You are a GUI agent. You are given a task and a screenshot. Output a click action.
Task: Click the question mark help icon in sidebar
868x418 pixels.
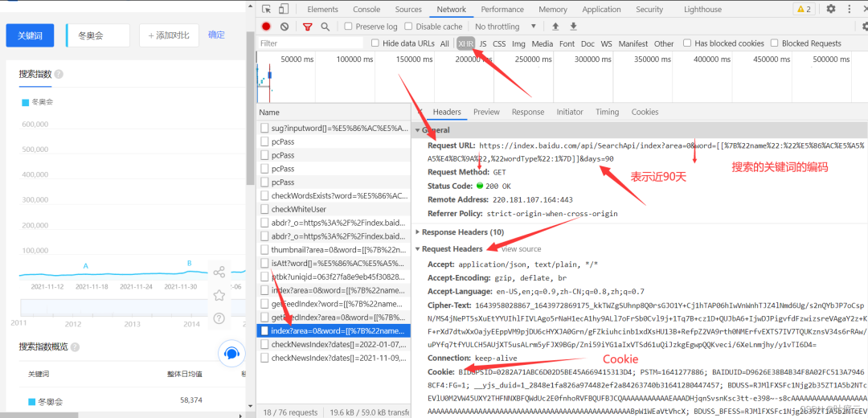(x=219, y=318)
